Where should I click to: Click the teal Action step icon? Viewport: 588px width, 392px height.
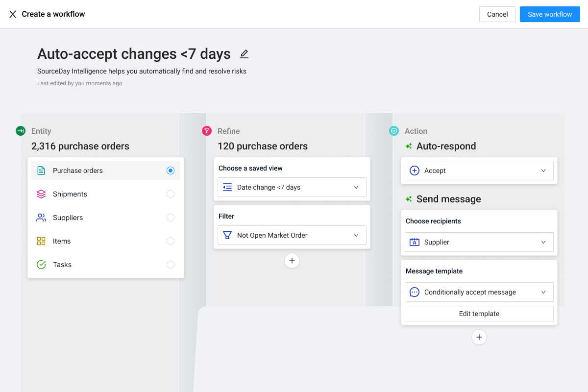tap(394, 131)
